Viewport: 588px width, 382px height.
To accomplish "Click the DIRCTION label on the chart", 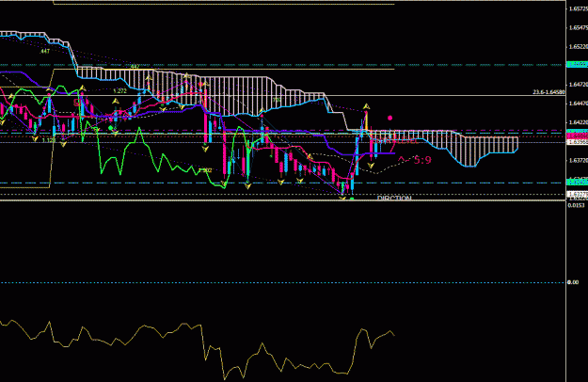I will click(394, 198).
